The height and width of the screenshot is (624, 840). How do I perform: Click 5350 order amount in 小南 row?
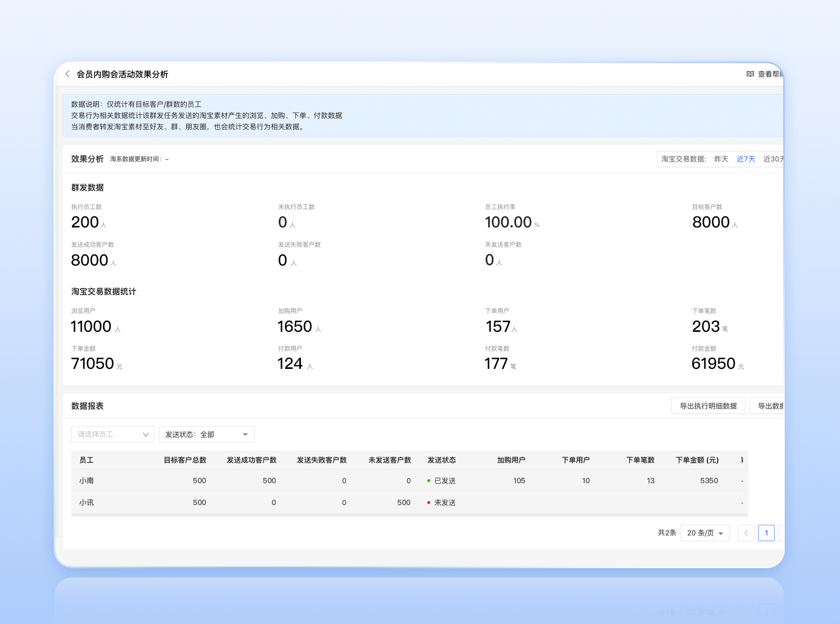point(709,481)
